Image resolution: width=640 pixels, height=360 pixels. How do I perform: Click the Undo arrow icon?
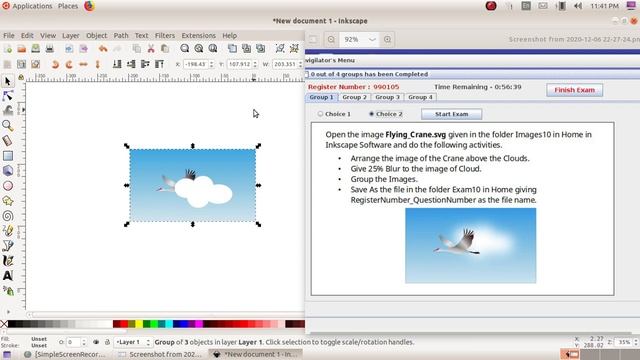point(103,49)
